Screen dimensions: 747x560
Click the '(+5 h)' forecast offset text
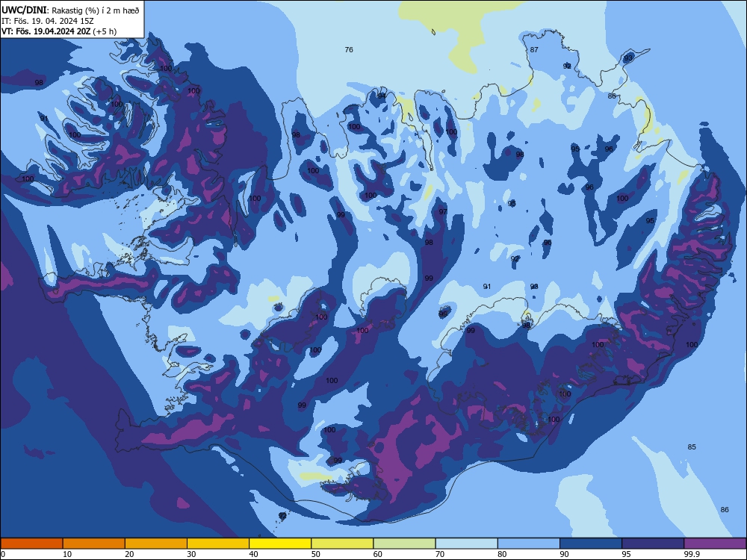[105, 31]
